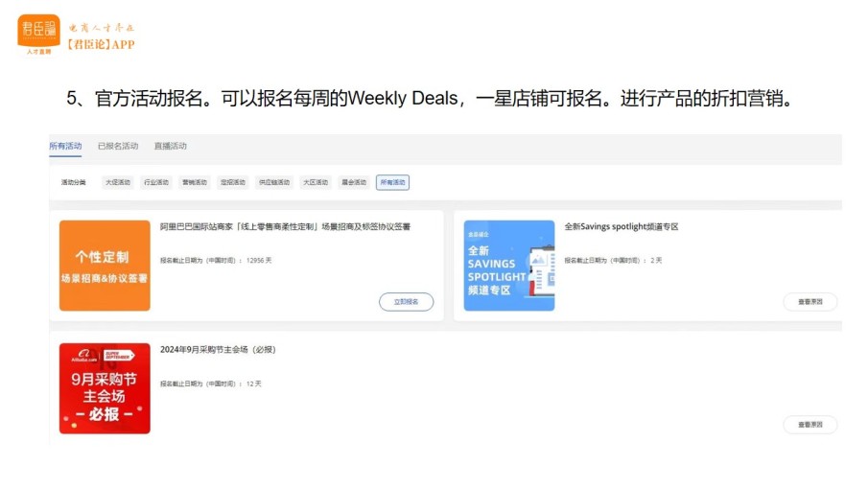Screen dimensions: 868x488
Task: Select the 定招活动 category chip
Action: pos(232,182)
